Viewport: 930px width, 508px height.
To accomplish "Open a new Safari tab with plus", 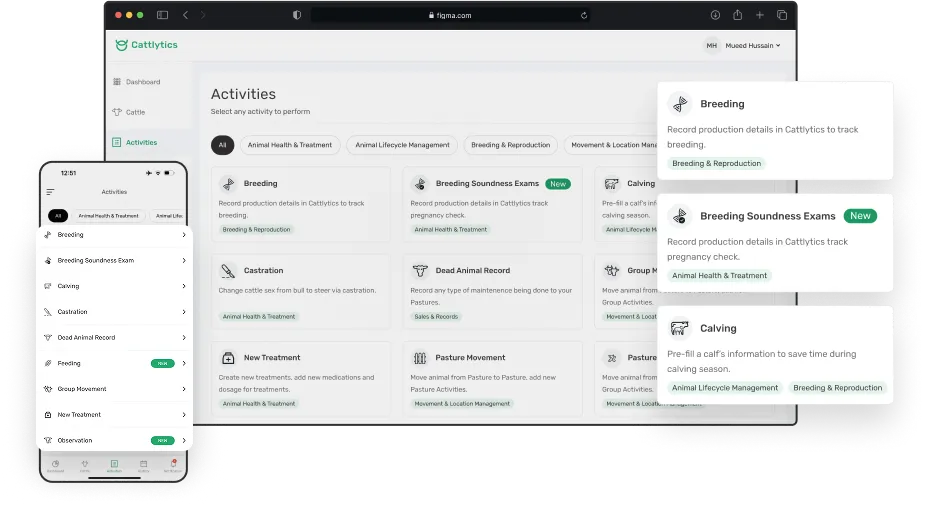I will tap(760, 15).
